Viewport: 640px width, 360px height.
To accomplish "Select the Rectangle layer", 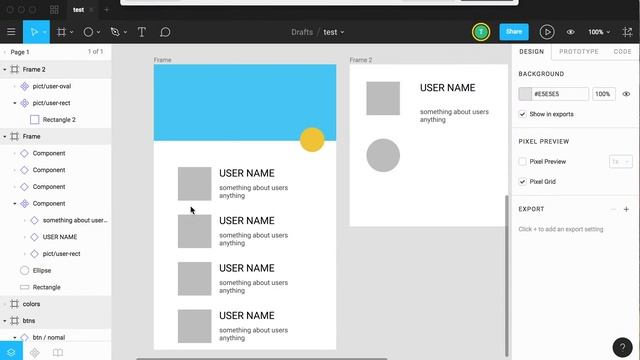I will click(x=56, y=287).
